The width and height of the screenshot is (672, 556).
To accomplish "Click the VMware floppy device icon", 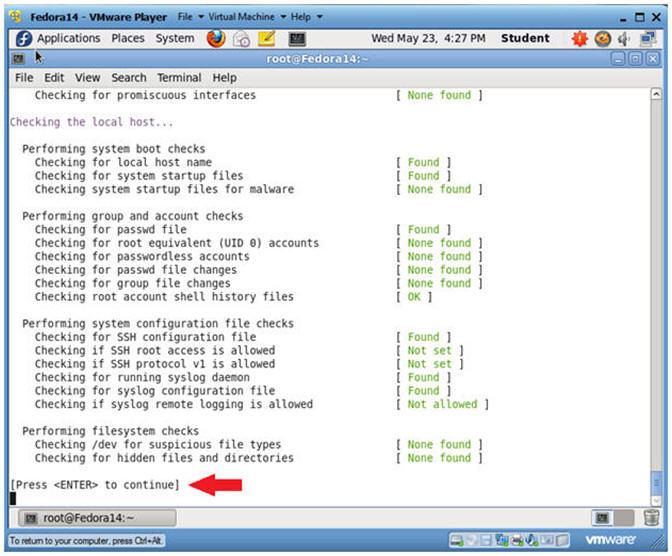I will click(486, 540).
